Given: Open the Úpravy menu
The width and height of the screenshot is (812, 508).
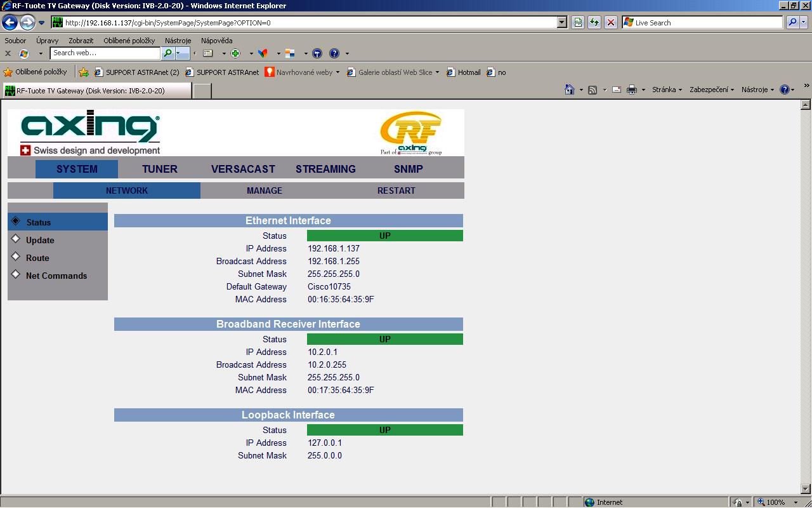Looking at the screenshot, I should [48, 41].
